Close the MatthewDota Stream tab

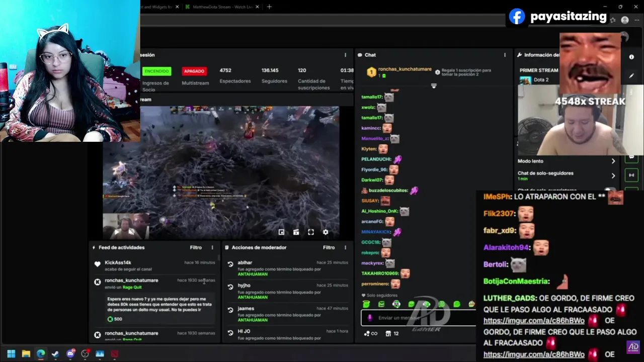click(258, 7)
